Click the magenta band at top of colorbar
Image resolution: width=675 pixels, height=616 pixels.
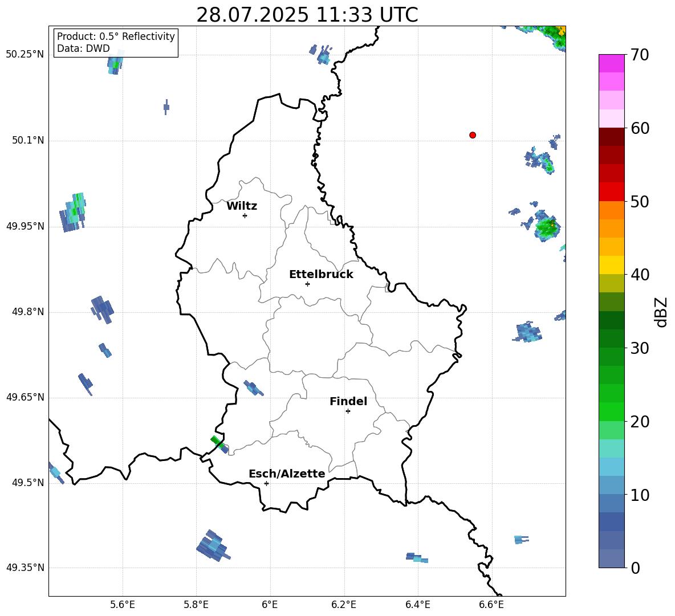coord(611,63)
